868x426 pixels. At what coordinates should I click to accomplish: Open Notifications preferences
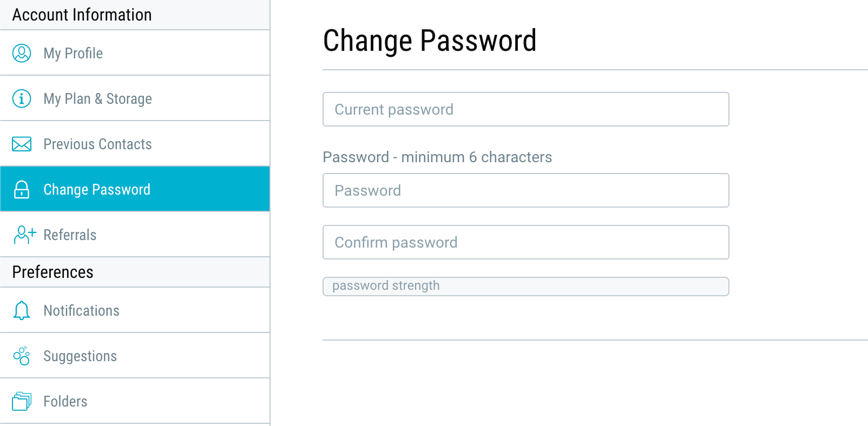[135, 310]
